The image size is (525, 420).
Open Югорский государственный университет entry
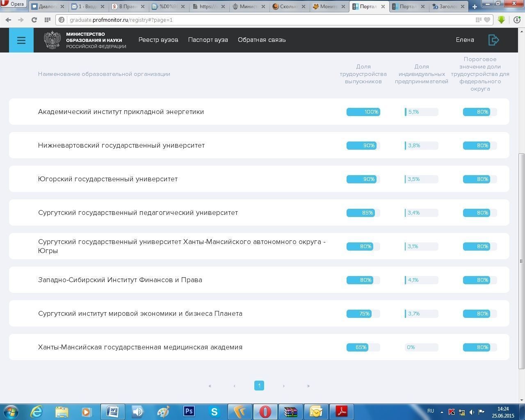point(107,179)
